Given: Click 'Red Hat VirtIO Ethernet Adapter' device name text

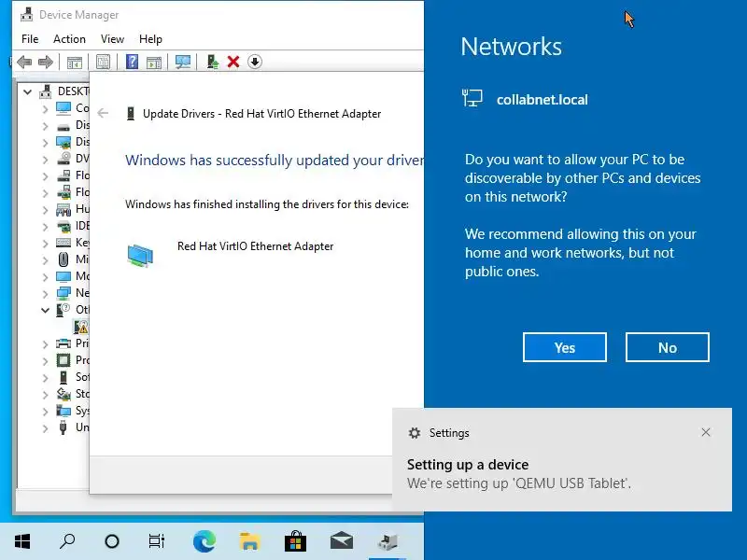Looking at the screenshot, I should (x=255, y=246).
